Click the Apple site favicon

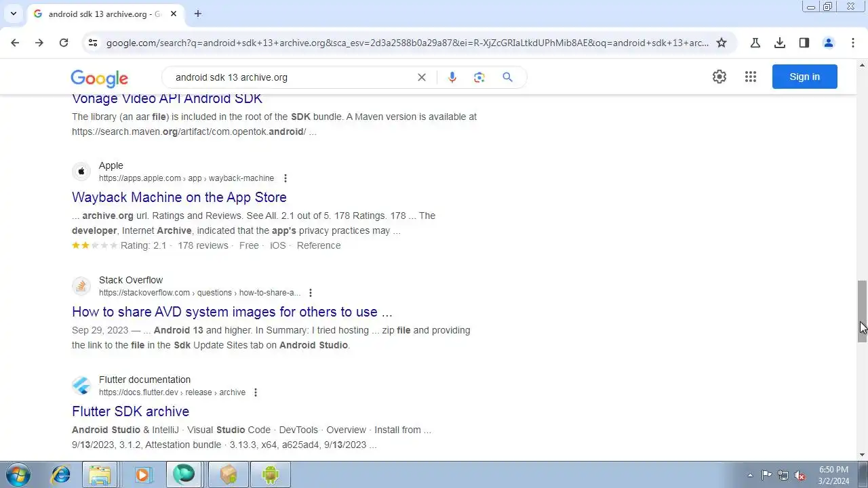pyautogui.click(x=81, y=171)
